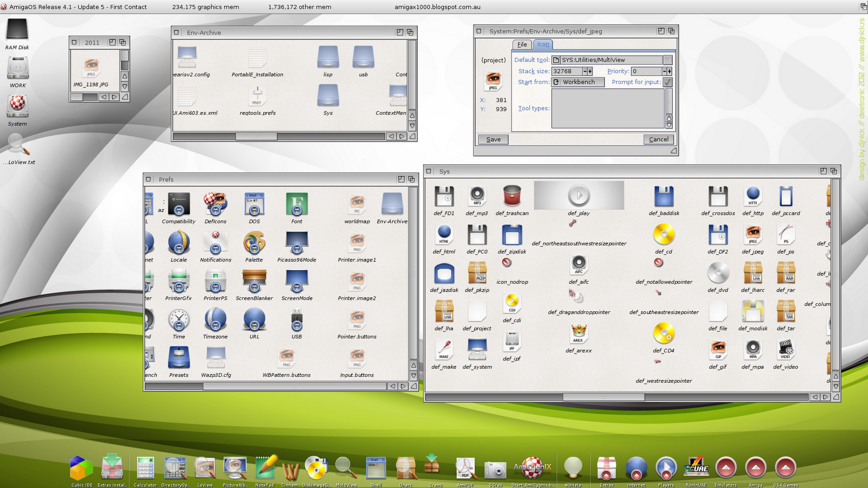Open NotePad from the dock

pos(265,468)
